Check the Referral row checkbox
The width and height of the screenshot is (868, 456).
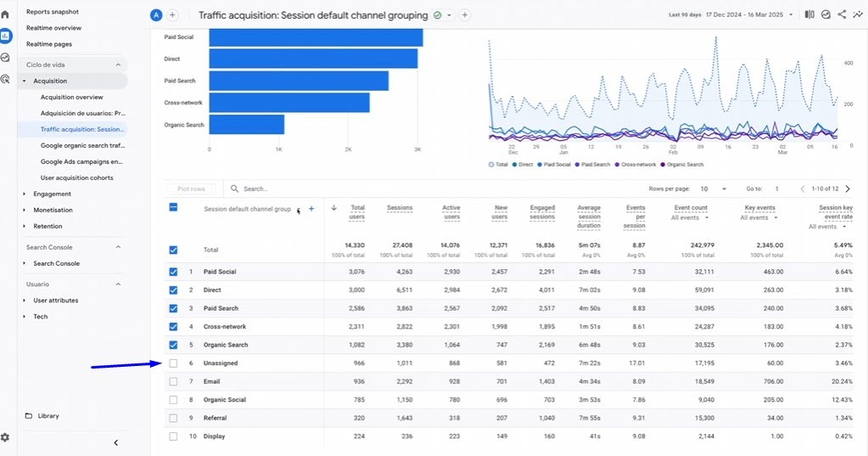[x=173, y=419]
